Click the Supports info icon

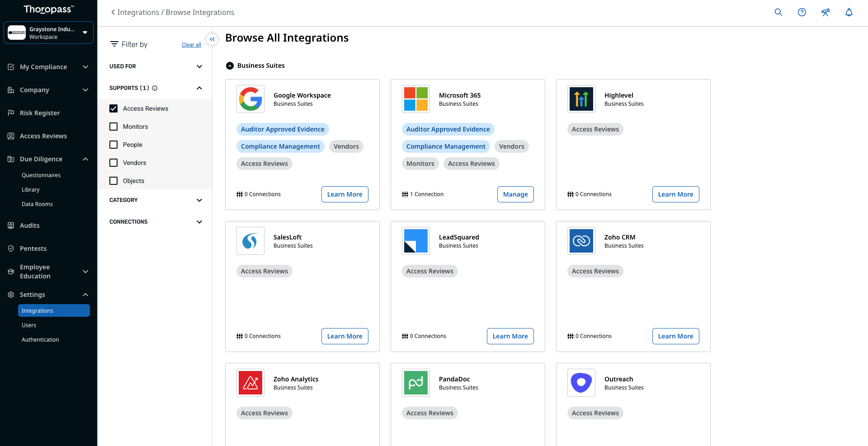155,88
